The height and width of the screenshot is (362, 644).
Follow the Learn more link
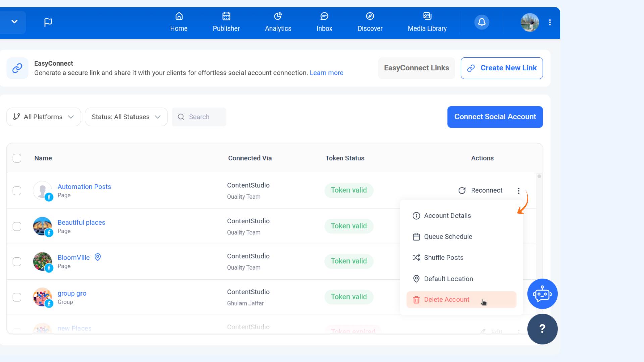tap(326, 73)
